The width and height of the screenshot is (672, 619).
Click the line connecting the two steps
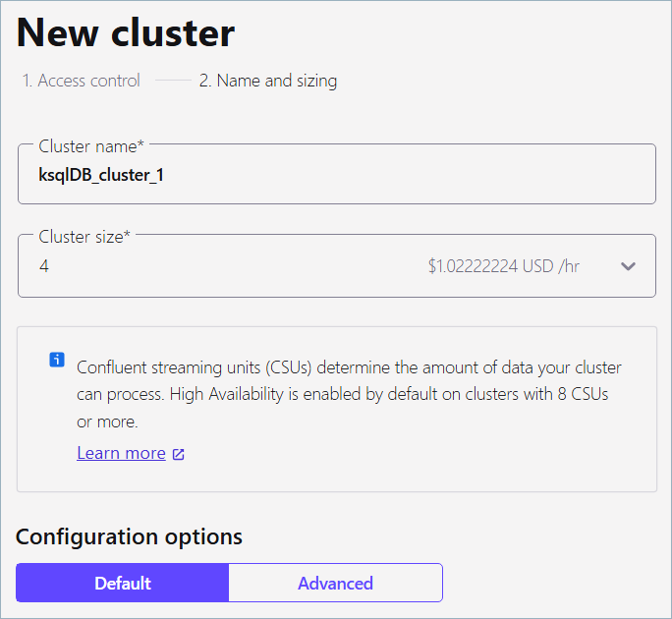pyautogui.click(x=173, y=81)
